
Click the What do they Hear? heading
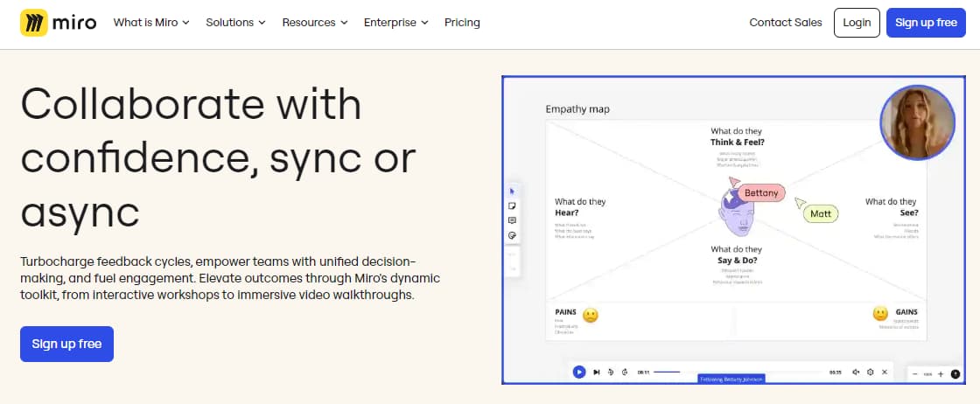pyautogui.click(x=580, y=207)
